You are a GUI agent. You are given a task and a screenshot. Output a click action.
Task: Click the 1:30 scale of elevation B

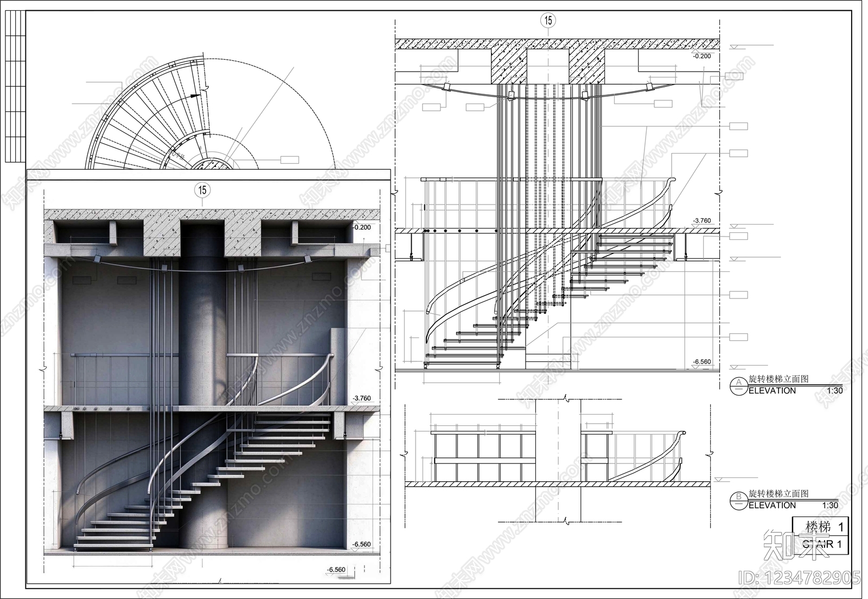pos(830,505)
